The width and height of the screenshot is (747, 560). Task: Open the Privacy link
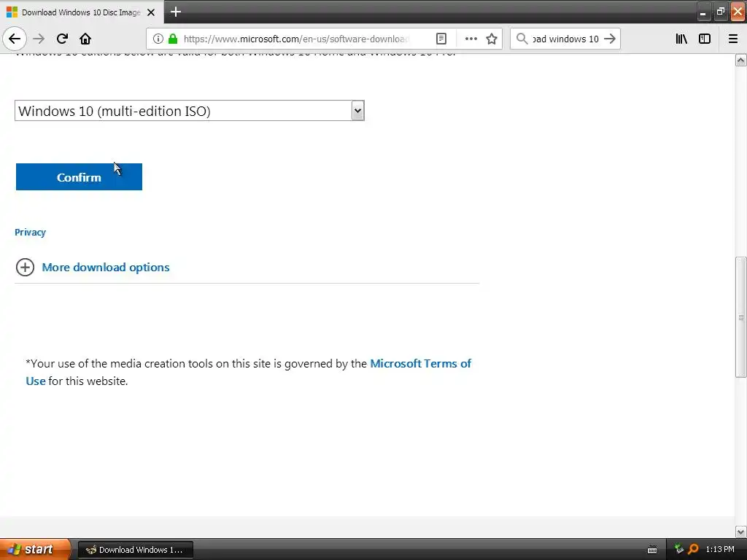(x=30, y=233)
